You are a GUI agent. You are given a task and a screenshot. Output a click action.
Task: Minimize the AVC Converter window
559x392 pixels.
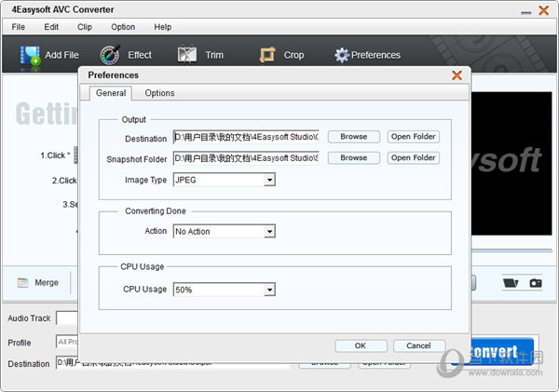click(x=525, y=12)
